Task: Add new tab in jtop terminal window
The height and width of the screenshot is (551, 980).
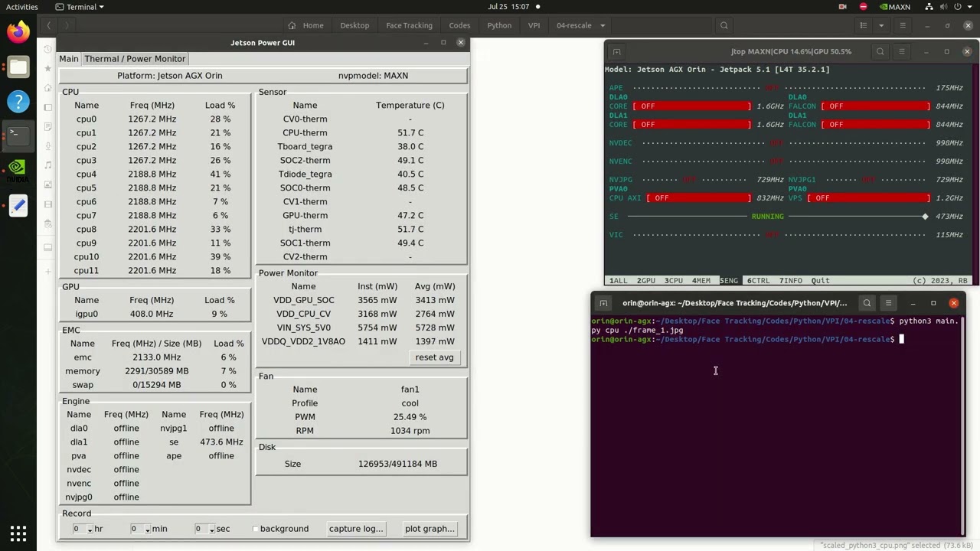Action: (x=616, y=51)
